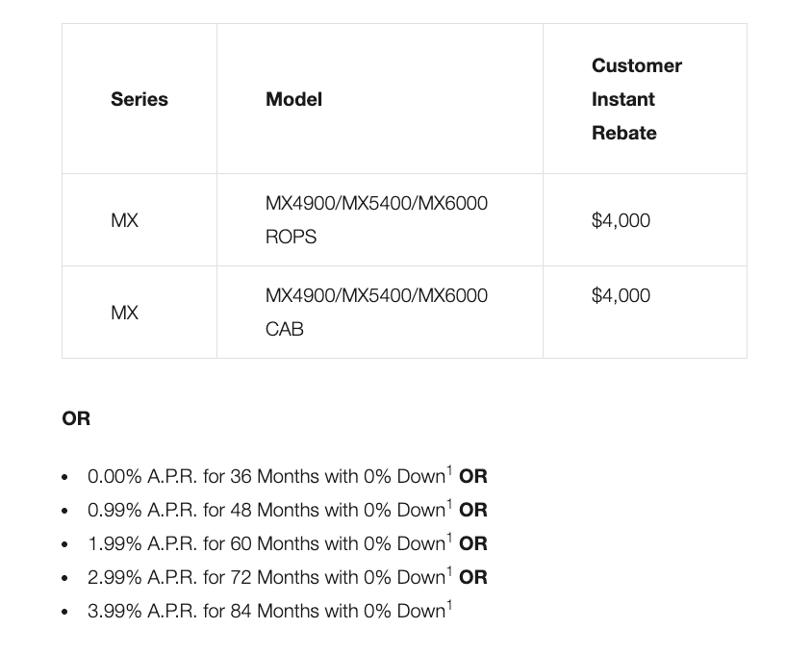Click the $4,000 rebate for CAB models
This screenshot has width=812, height=654.
click(621, 295)
